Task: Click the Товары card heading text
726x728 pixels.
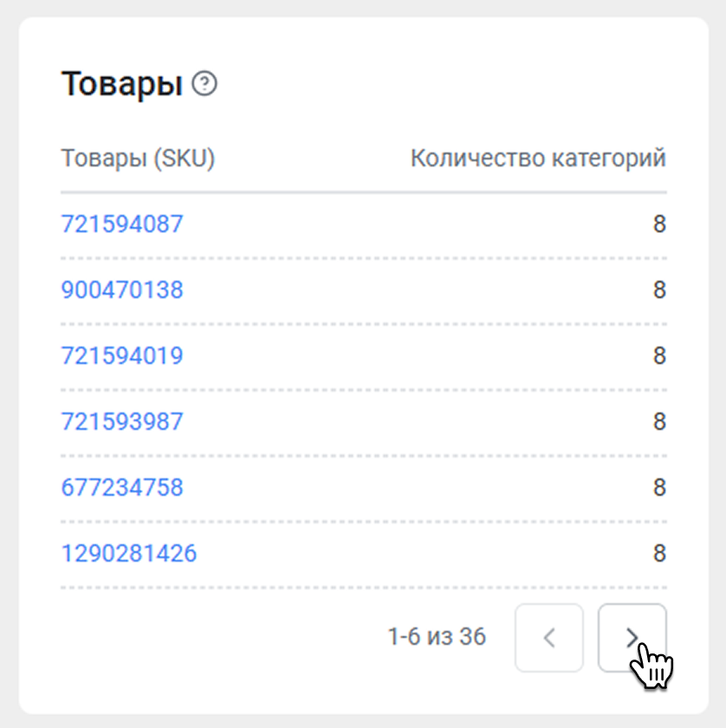Action: tap(122, 84)
